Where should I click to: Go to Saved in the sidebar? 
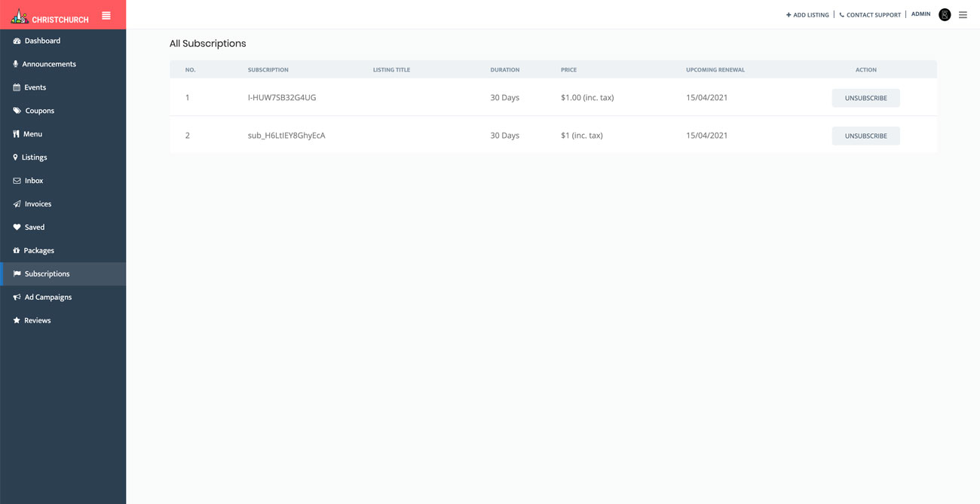[x=34, y=227]
